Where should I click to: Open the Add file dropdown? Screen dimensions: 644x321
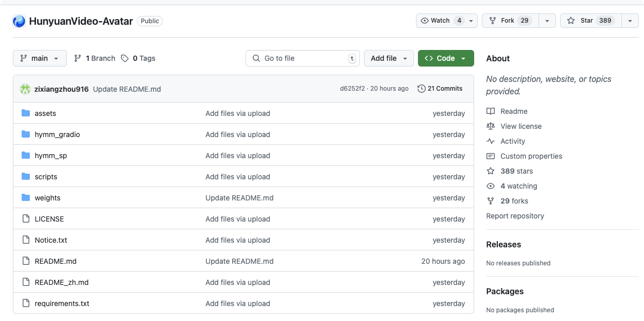click(x=389, y=58)
